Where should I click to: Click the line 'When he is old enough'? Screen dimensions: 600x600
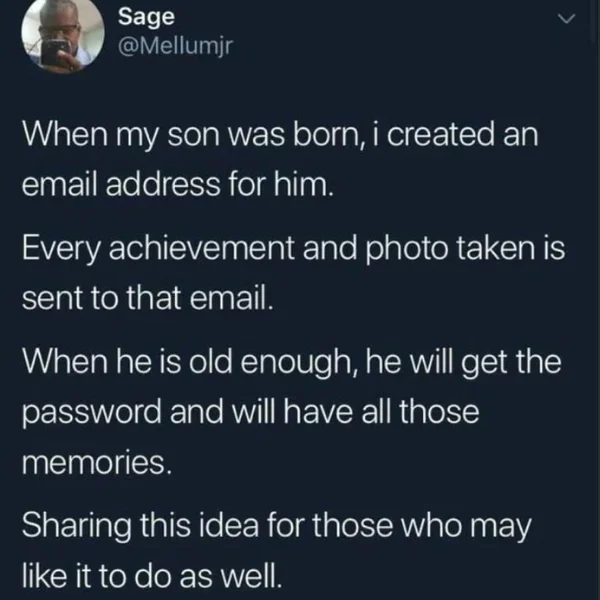tap(291, 363)
